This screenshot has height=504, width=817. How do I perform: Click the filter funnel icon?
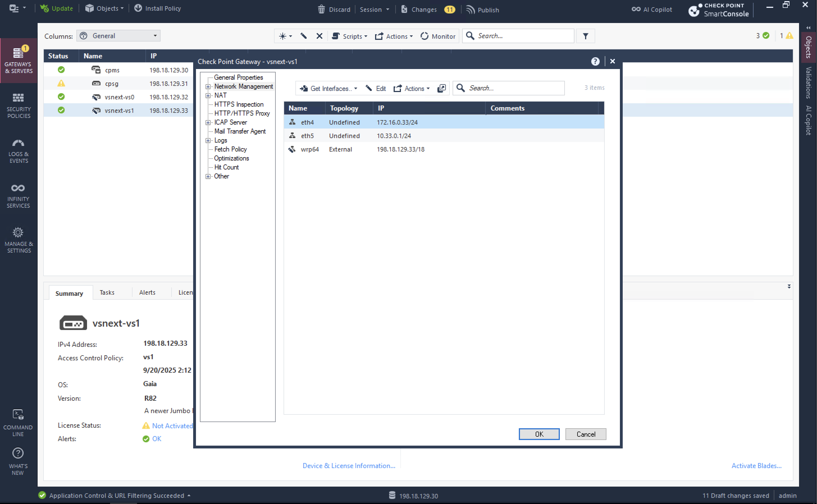[585, 36]
